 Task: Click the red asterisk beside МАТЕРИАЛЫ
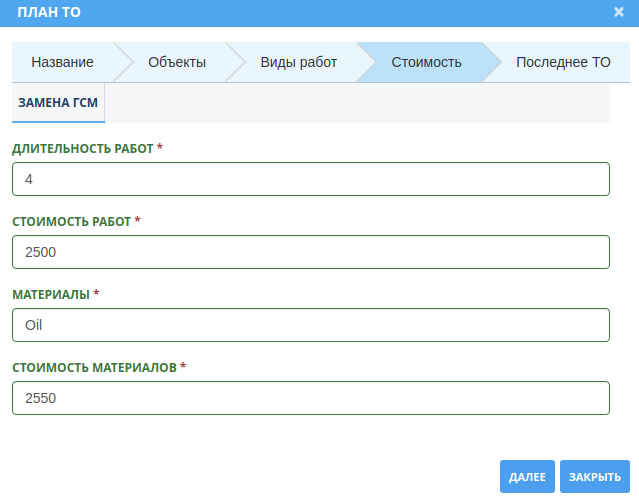coord(96,294)
